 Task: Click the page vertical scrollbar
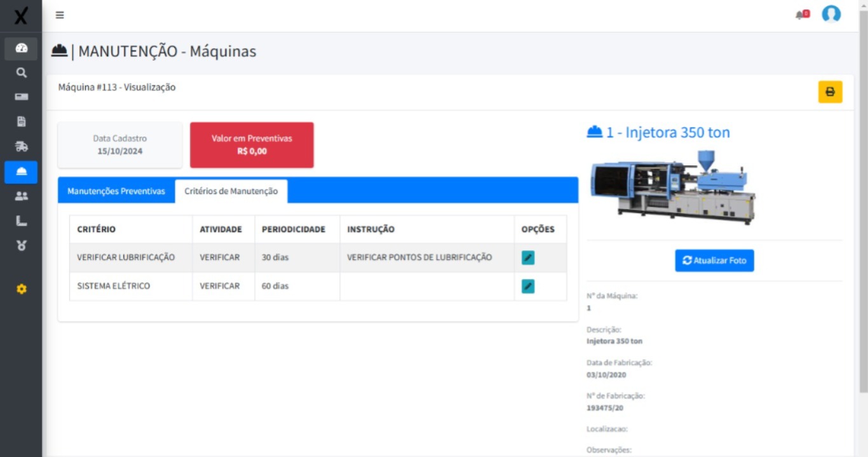[x=862, y=191]
